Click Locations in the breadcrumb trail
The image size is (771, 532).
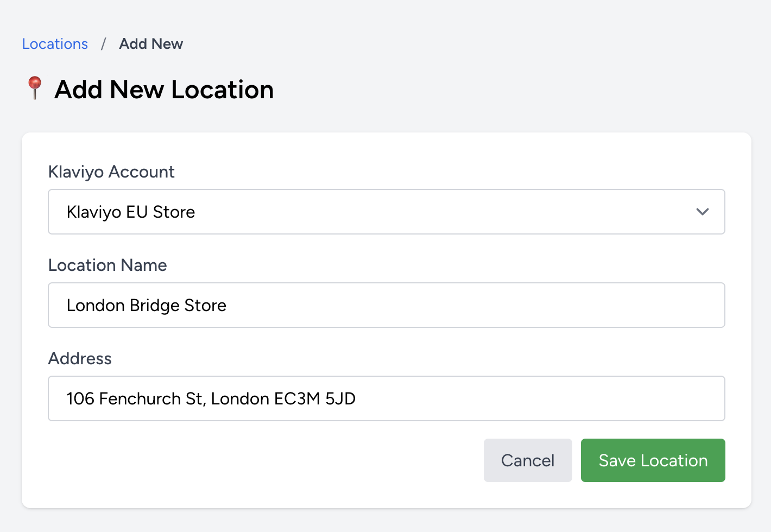click(x=55, y=43)
